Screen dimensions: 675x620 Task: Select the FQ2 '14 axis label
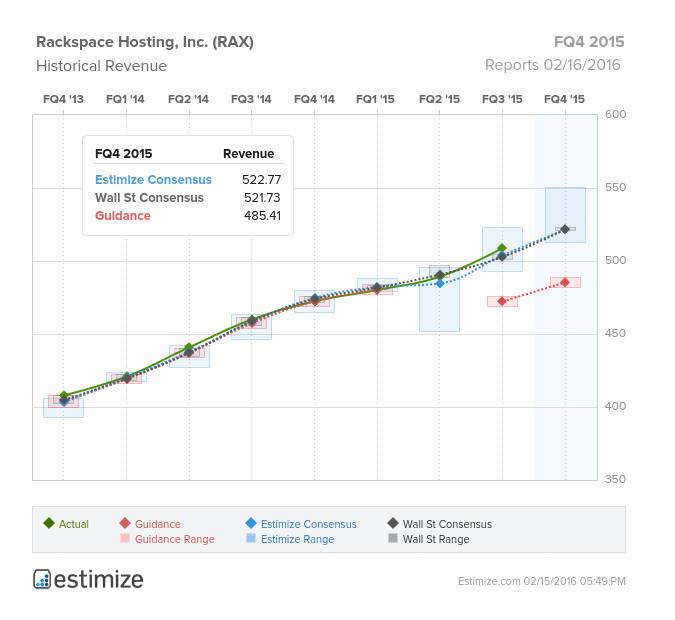tap(188, 99)
